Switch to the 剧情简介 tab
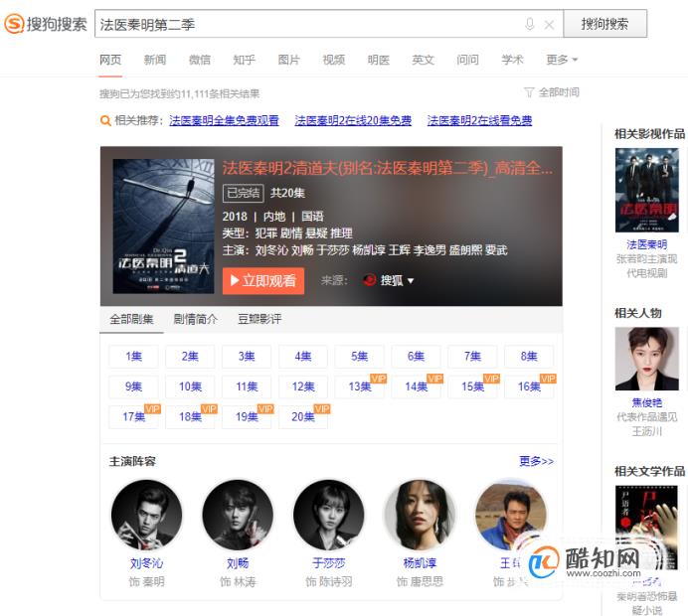Screen dimensions: 688x616 click(195, 319)
